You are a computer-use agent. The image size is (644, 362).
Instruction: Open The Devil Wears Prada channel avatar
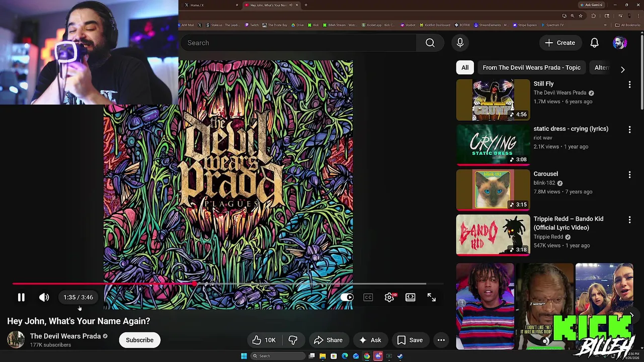point(16,340)
